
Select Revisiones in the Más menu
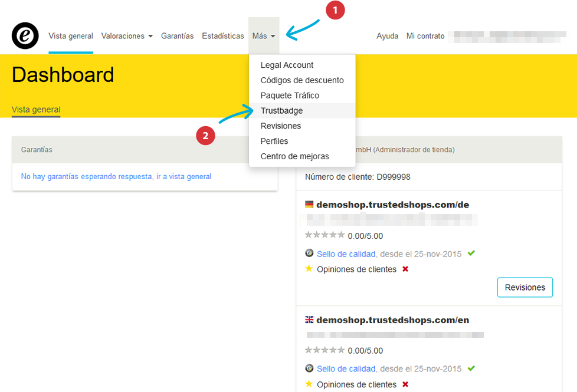pos(302,126)
